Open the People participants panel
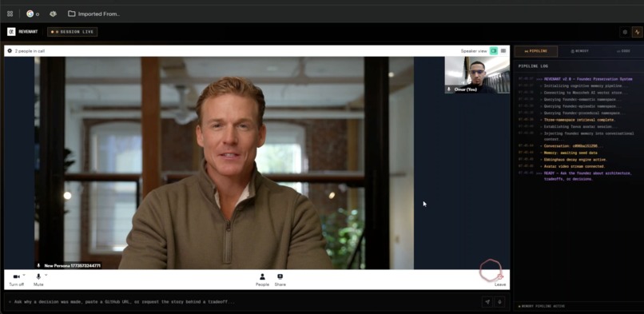644x314 pixels. coord(262,280)
